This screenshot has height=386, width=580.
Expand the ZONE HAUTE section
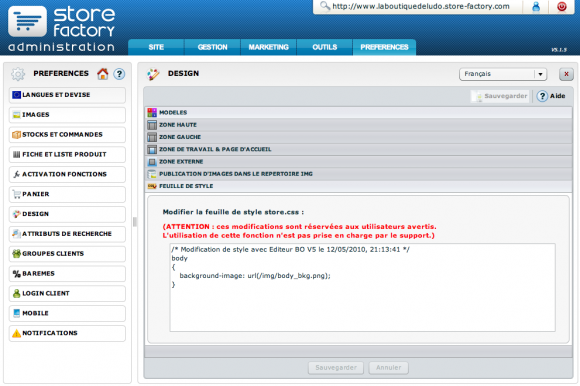[358, 125]
